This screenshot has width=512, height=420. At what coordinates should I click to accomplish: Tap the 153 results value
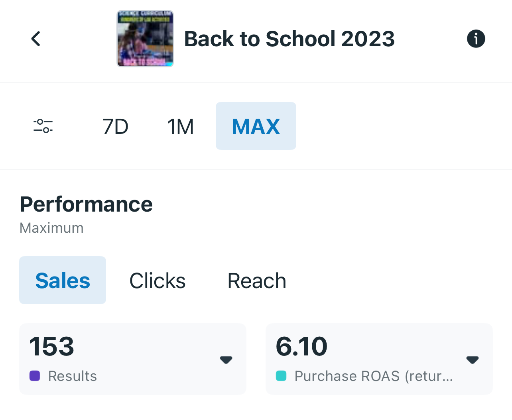point(52,346)
